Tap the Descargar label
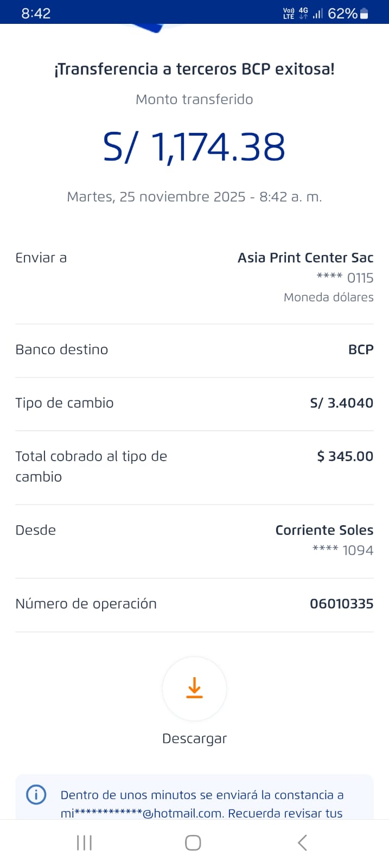The image size is (389, 868). (194, 738)
